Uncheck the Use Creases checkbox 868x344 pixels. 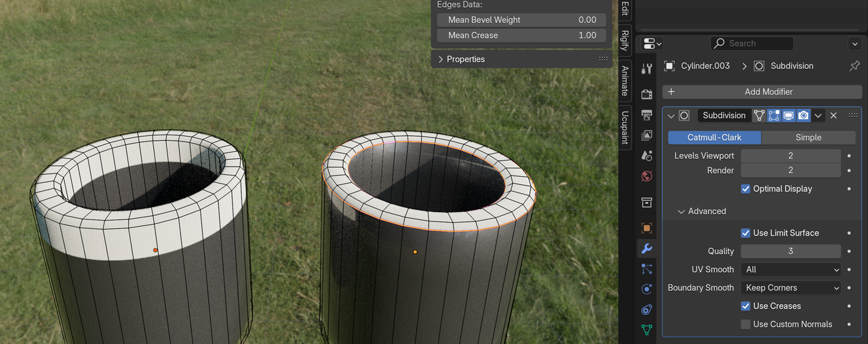click(746, 306)
